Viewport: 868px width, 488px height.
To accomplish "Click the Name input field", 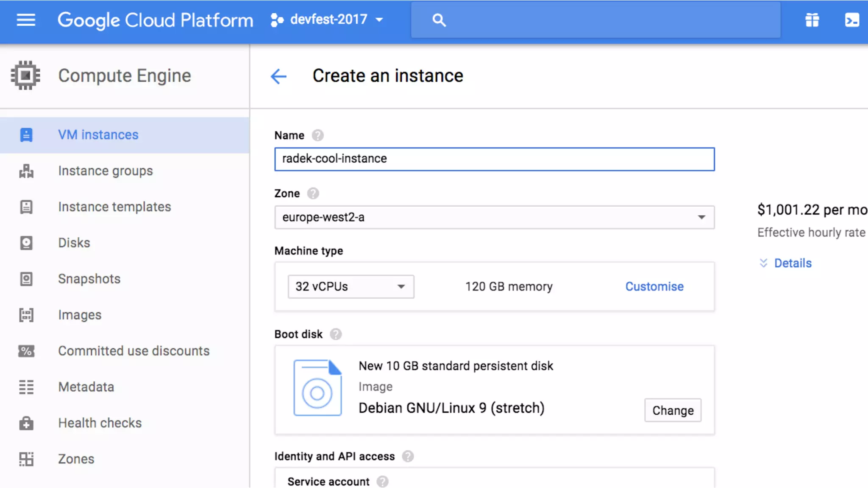I will pyautogui.click(x=494, y=159).
